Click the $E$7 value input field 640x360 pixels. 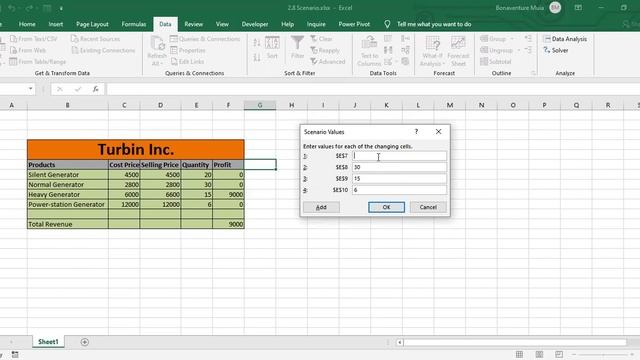399,156
